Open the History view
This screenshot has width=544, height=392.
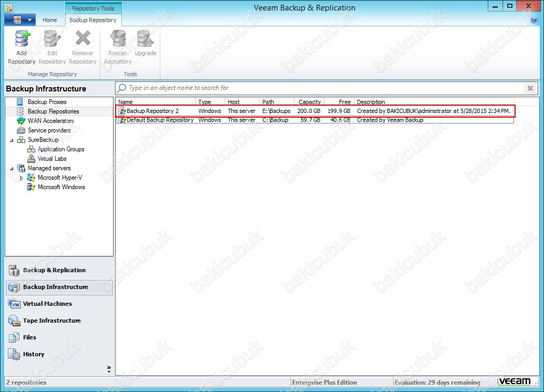[x=59, y=355]
